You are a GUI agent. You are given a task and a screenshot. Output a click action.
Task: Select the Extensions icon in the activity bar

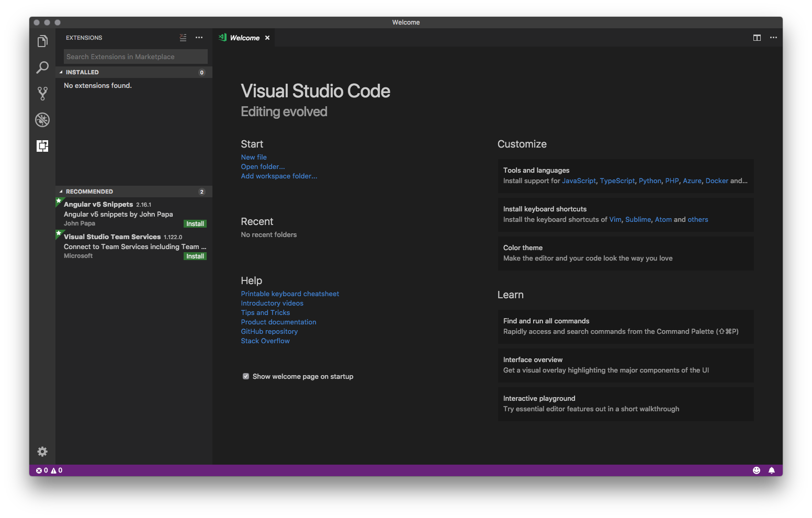pos(42,146)
